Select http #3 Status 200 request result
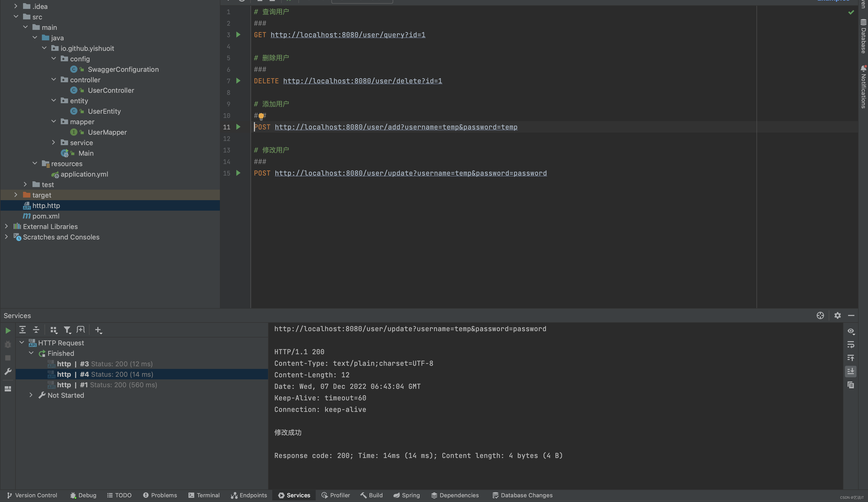 [x=105, y=364]
